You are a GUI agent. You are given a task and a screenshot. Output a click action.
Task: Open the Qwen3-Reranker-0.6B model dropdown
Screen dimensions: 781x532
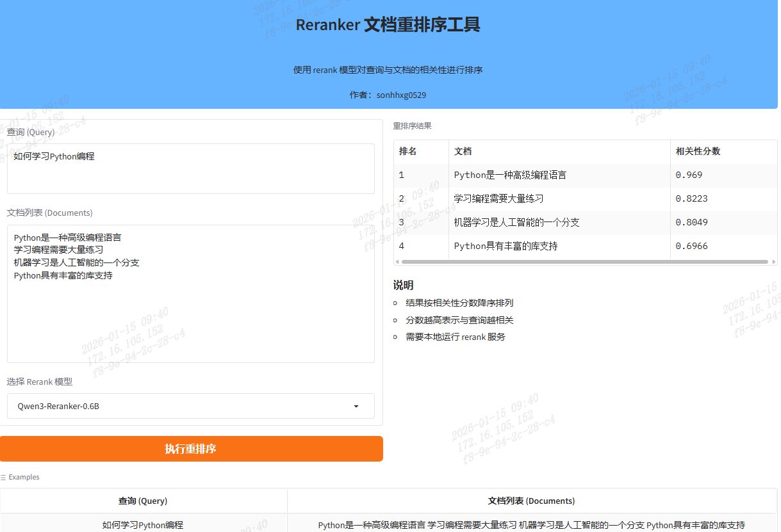pyautogui.click(x=190, y=406)
